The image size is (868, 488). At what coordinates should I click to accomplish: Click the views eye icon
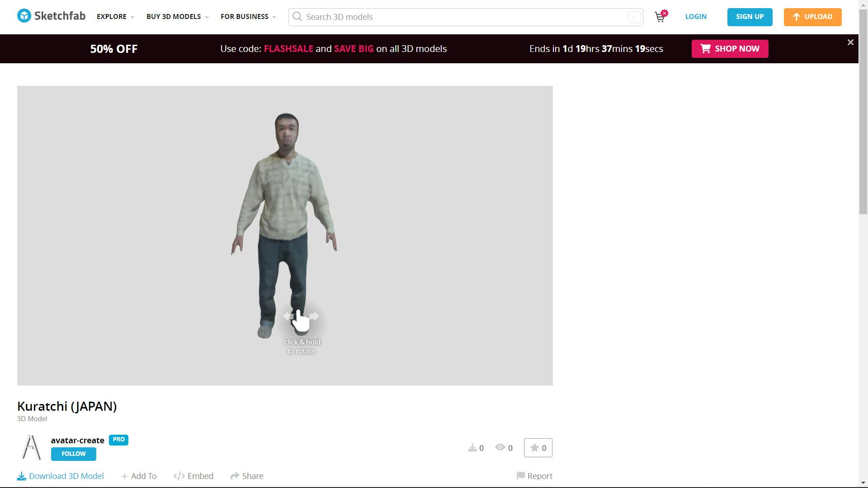[x=500, y=447]
